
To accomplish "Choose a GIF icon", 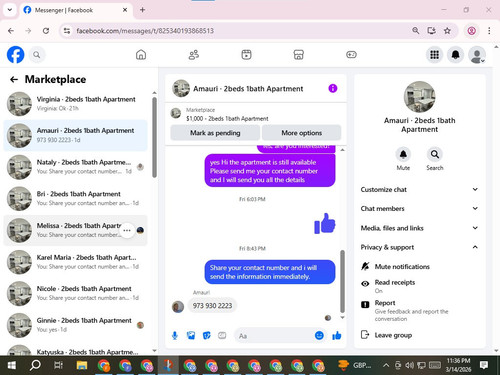I will tap(222, 335).
